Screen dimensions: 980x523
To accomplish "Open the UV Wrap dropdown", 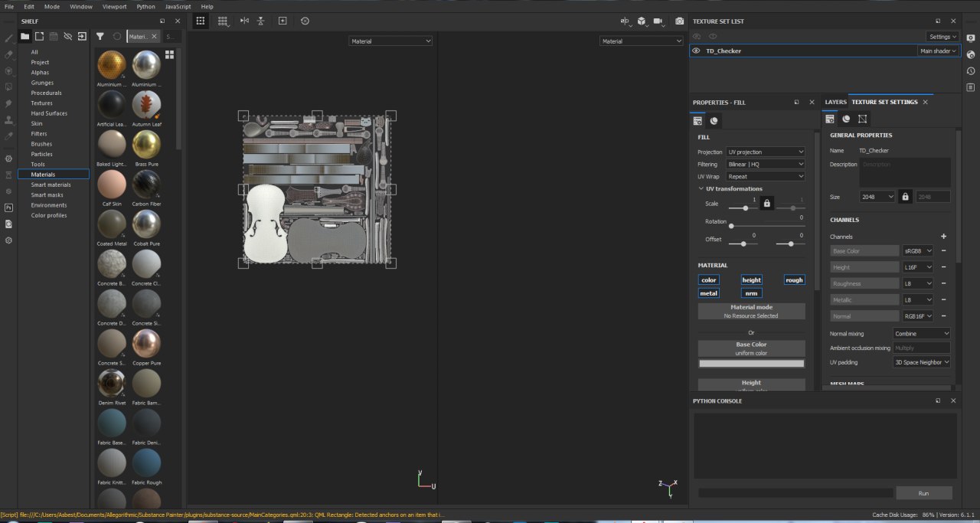I will pyautogui.click(x=766, y=176).
